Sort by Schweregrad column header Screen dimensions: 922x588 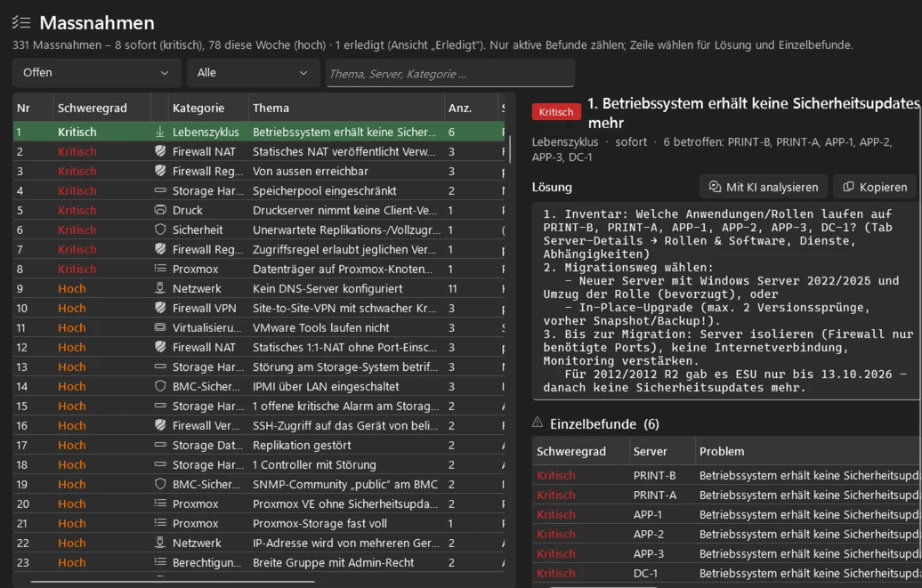[x=93, y=108]
